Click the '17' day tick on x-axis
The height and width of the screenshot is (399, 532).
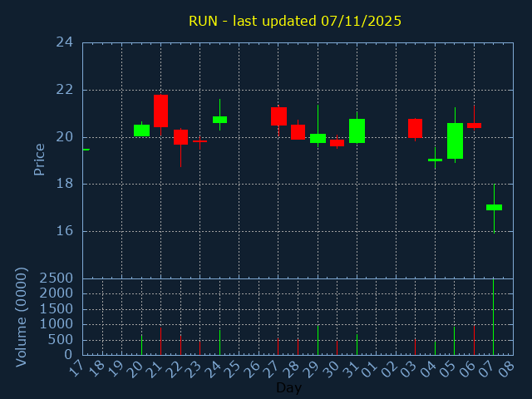tap(76, 368)
